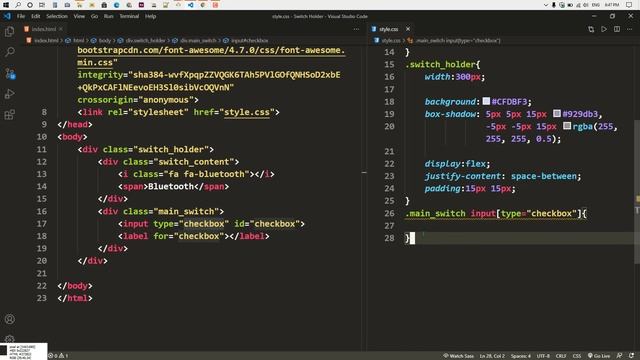
Task: Click .main_switch input selector breadcrumb
Action: coord(454,40)
